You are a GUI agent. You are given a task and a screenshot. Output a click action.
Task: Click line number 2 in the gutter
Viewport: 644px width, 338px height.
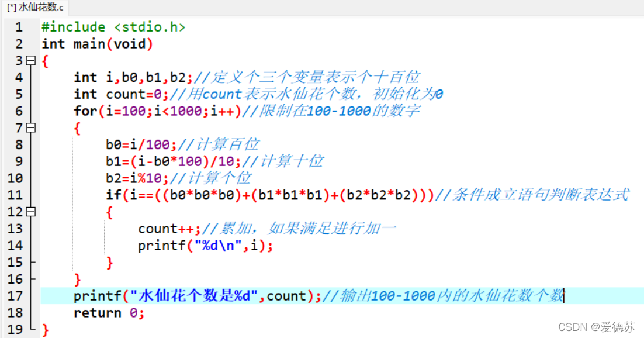coord(19,44)
